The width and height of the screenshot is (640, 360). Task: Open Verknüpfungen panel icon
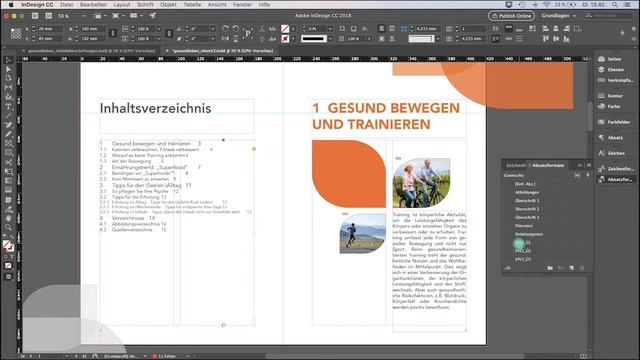(x=601, y=80)
